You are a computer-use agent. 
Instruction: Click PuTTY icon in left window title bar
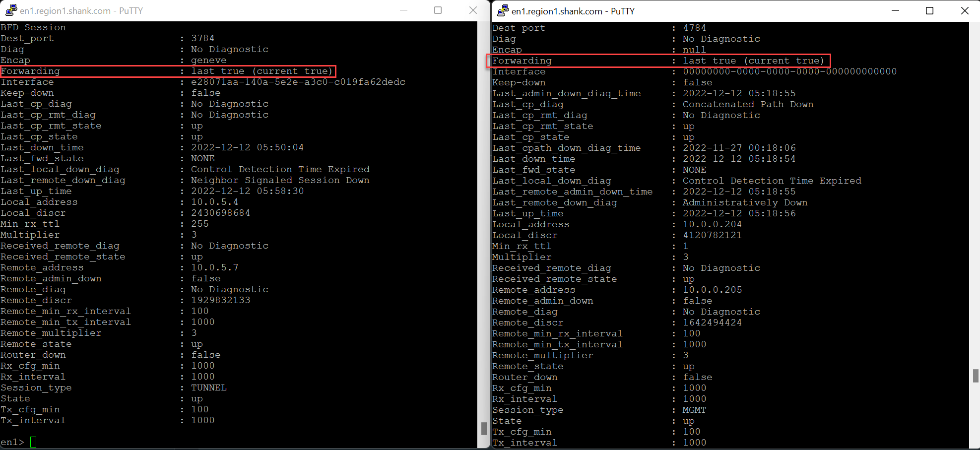[11, 10]
